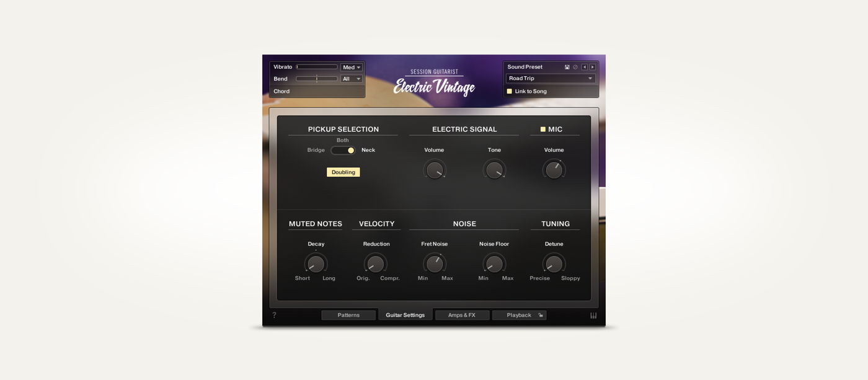The height and width of the screenshot is (380, 868).
Task: Click the Vibrato amount slider
Action: [x=317, y=67]
